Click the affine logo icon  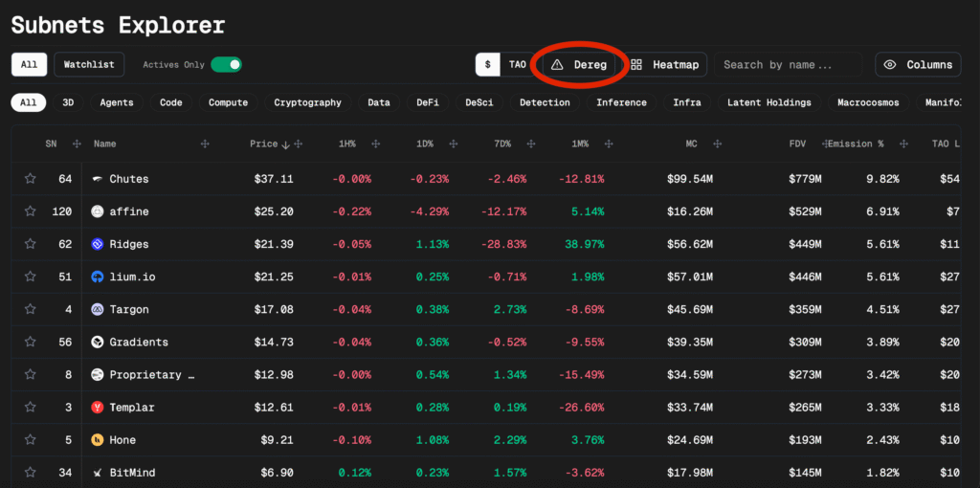[x=97, y=211]
